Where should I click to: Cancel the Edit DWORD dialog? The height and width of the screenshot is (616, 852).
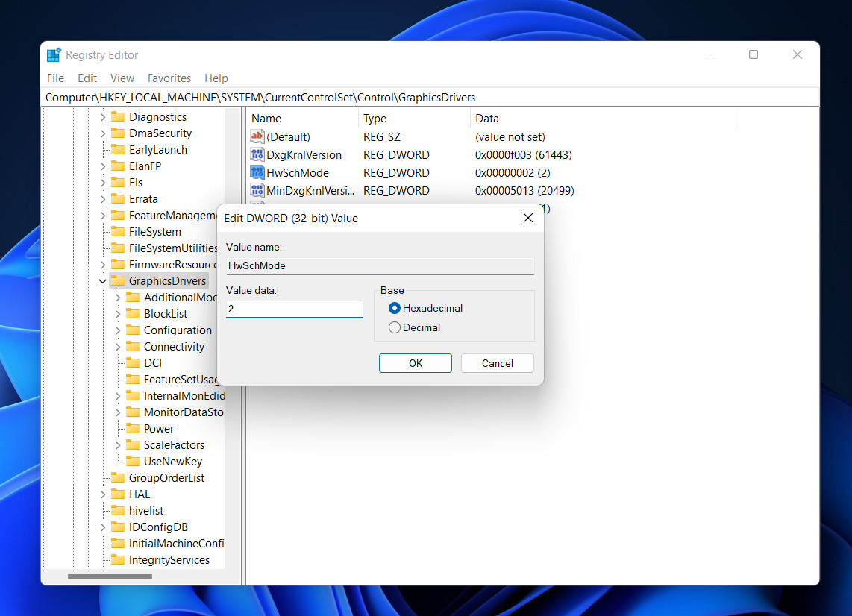pos(497,363)
